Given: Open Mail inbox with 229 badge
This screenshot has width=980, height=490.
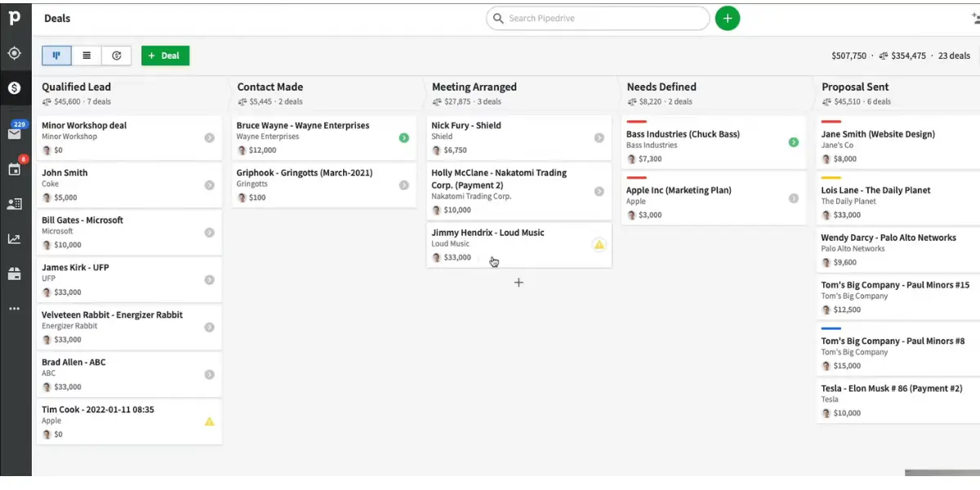Looking at the screenshot, I should coord(15,133).
